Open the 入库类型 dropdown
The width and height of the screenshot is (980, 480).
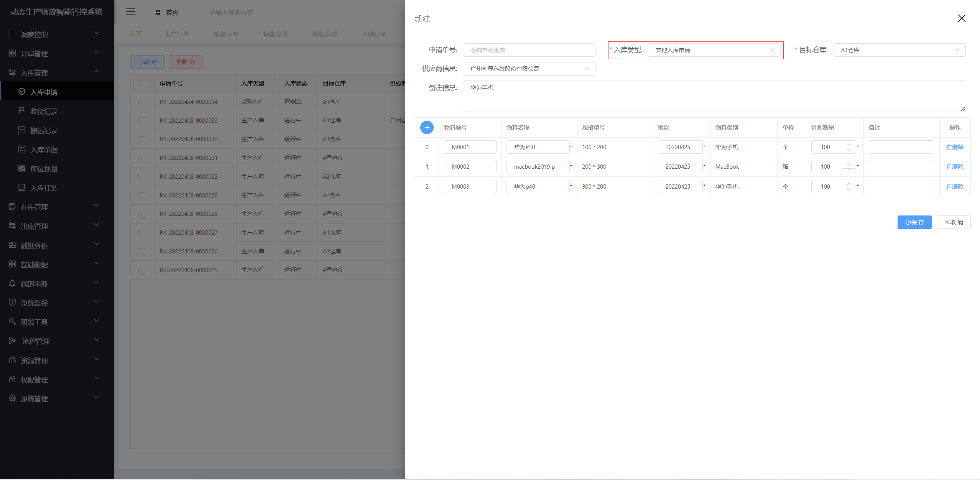(x=714, y=50)
